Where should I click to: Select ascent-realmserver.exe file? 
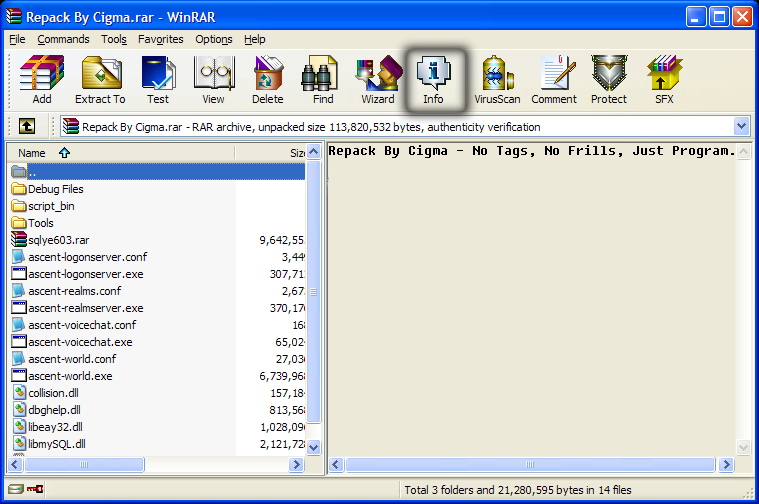coord(77,307)
